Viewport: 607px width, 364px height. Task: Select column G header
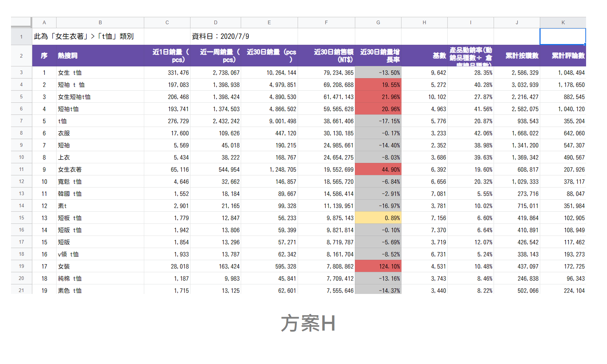point(378,22)
